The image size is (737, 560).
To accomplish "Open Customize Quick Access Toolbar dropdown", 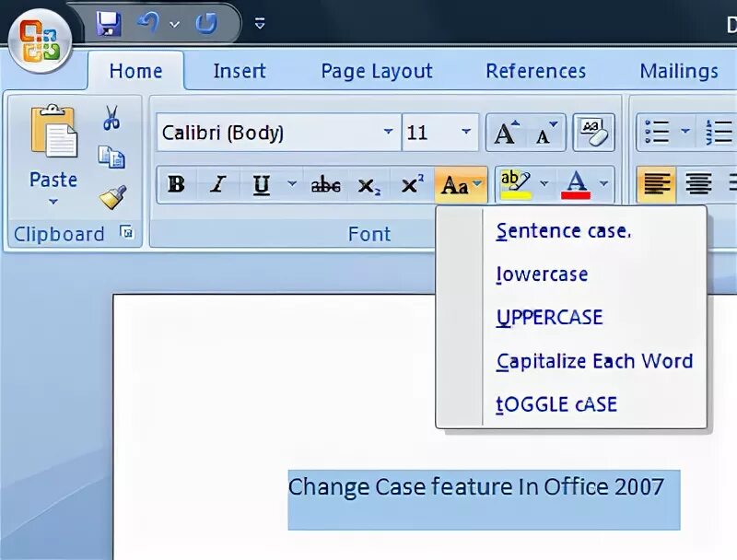I will (x=260, y=23).
